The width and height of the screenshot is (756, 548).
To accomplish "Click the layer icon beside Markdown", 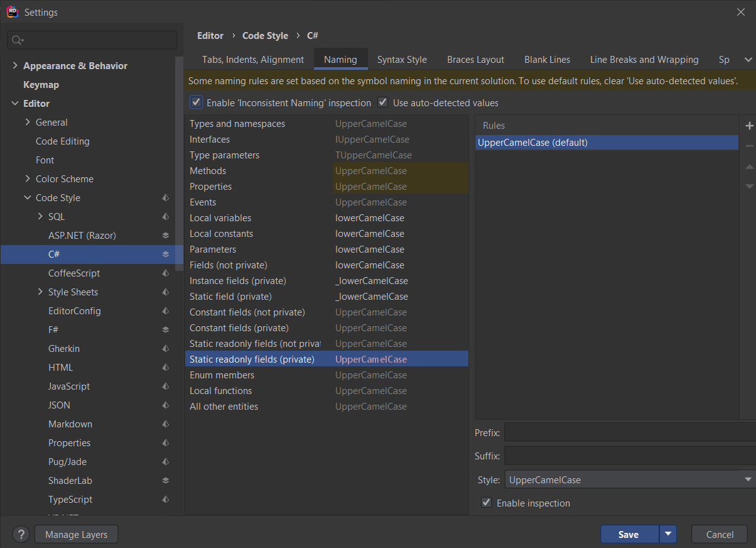I will point(166,424).
